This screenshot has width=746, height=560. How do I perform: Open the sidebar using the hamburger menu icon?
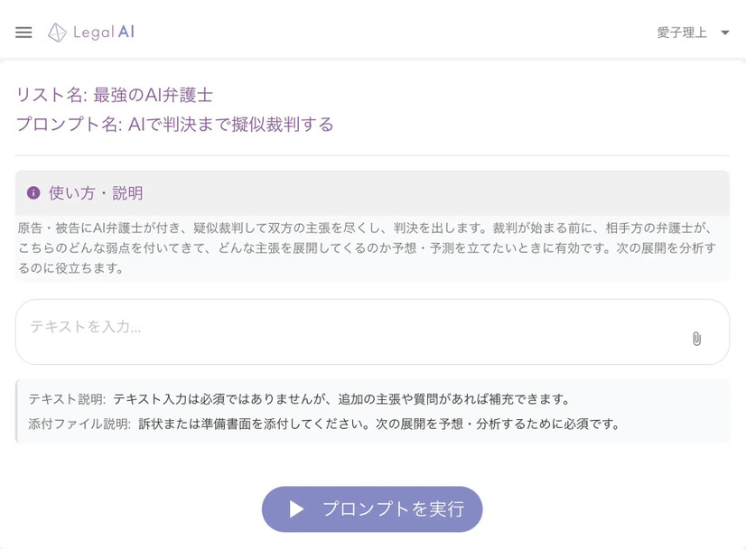(x=23, y=32)
